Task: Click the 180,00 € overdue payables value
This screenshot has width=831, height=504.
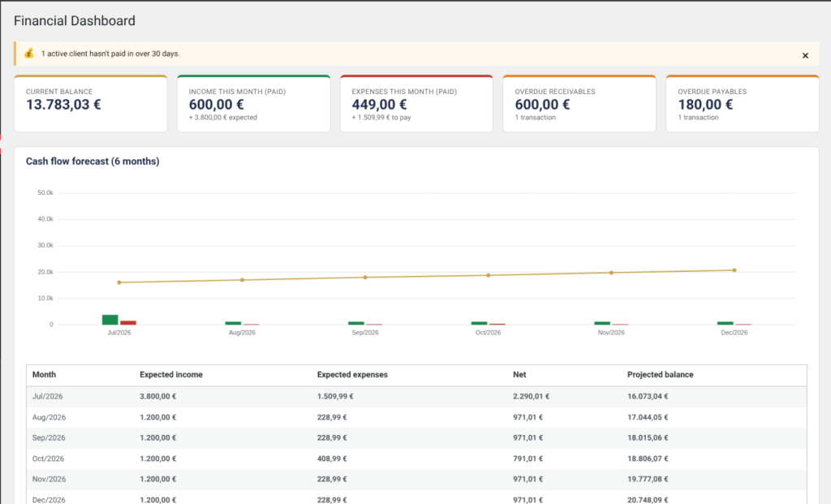Action: 705,105
